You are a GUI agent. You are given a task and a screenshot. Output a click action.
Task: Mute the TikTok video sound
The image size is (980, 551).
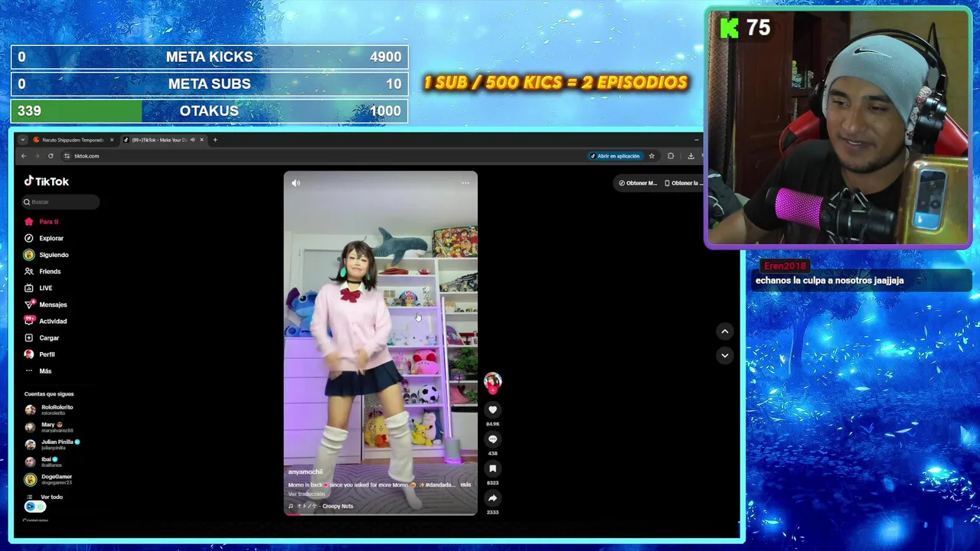coord(296,183)
